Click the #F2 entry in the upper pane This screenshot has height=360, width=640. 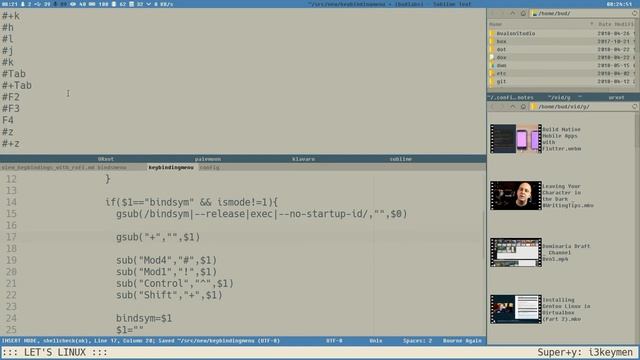pos(11,97)
